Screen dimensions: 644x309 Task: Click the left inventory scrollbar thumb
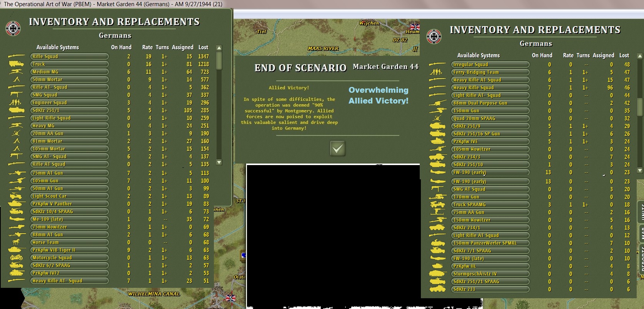[x=219, y=60]
